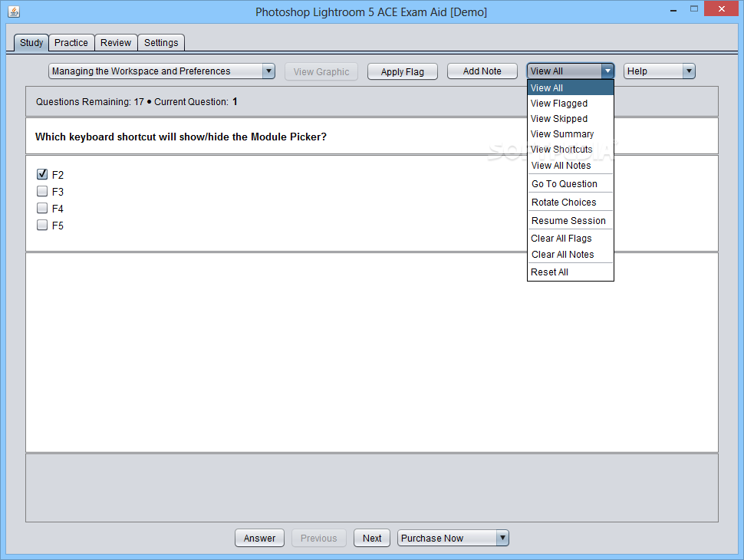Click the Add Note button
Screen dimensions: 744x560
tap(482, 71)
